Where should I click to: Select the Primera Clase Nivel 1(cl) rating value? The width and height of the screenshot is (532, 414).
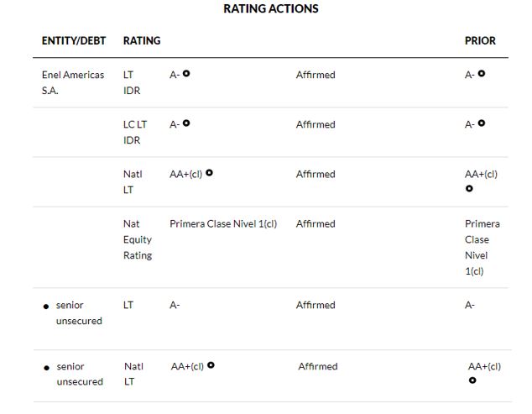tap(223, 223)
